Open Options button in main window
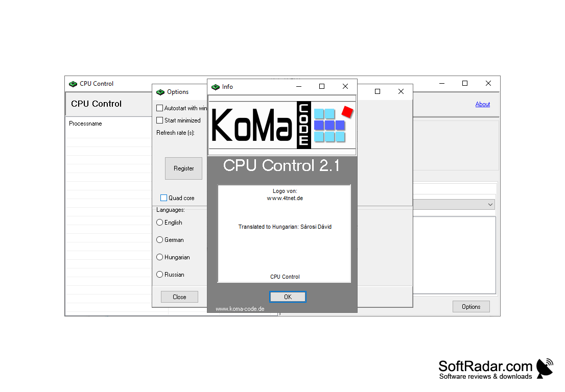 [x=471, y=307]
